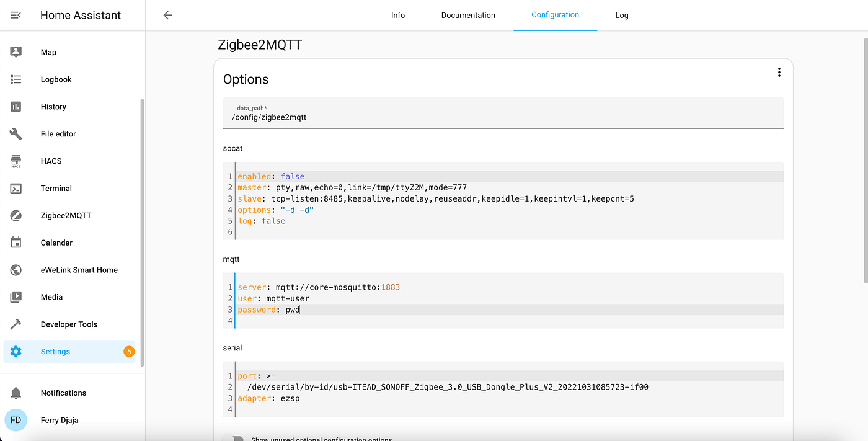Open the Options three-dot menu
Screen dimensions: 868x441
point(779,73)
